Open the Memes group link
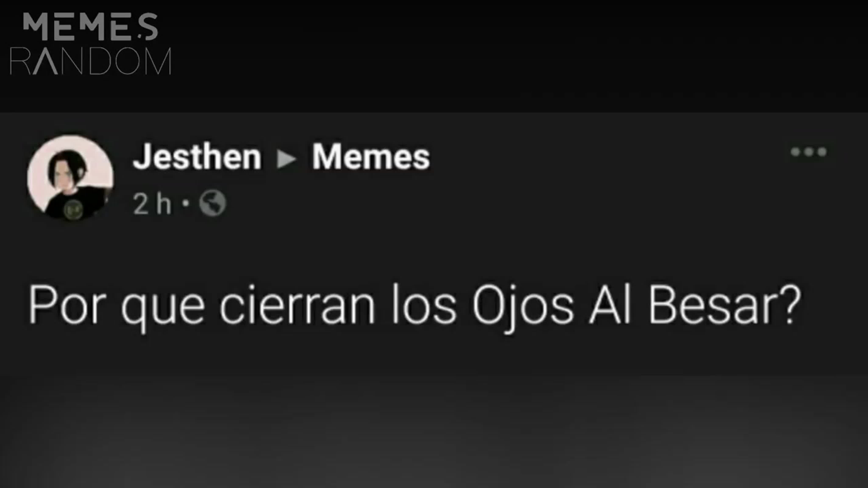868x488 pixels. point(371,157)
